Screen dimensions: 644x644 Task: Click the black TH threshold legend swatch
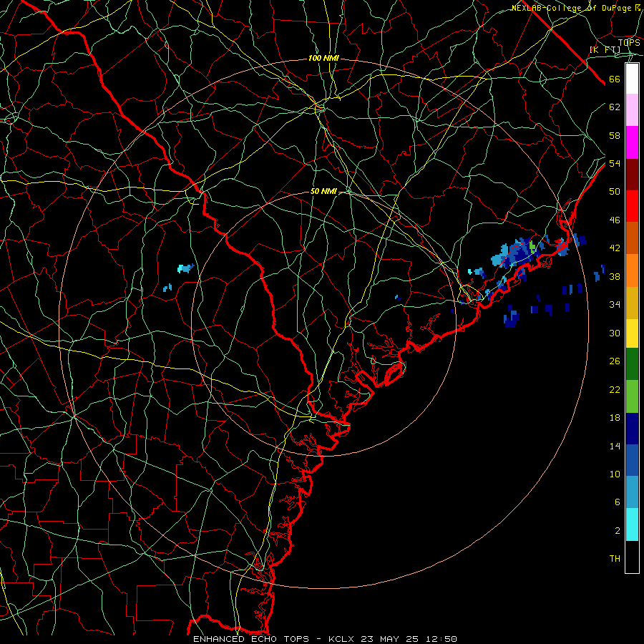[632, 557]
